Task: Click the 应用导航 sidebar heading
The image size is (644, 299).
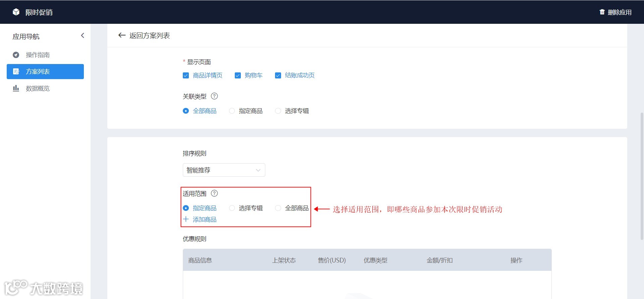Action: point(26,37)
